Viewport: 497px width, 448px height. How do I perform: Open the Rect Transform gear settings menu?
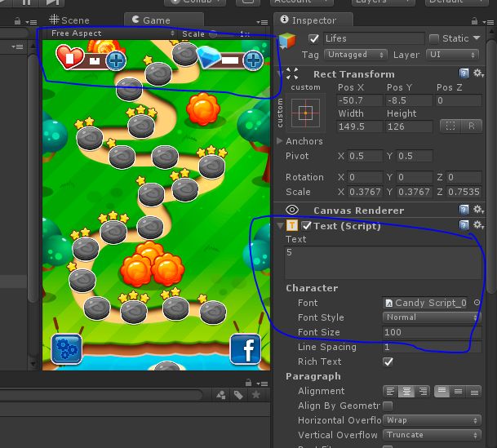coord(478,73)
